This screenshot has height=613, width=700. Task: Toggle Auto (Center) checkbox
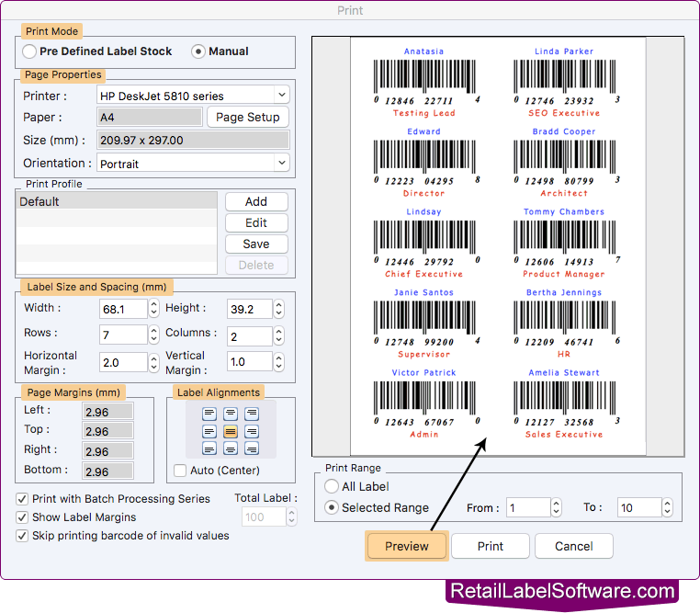(180, 471)
